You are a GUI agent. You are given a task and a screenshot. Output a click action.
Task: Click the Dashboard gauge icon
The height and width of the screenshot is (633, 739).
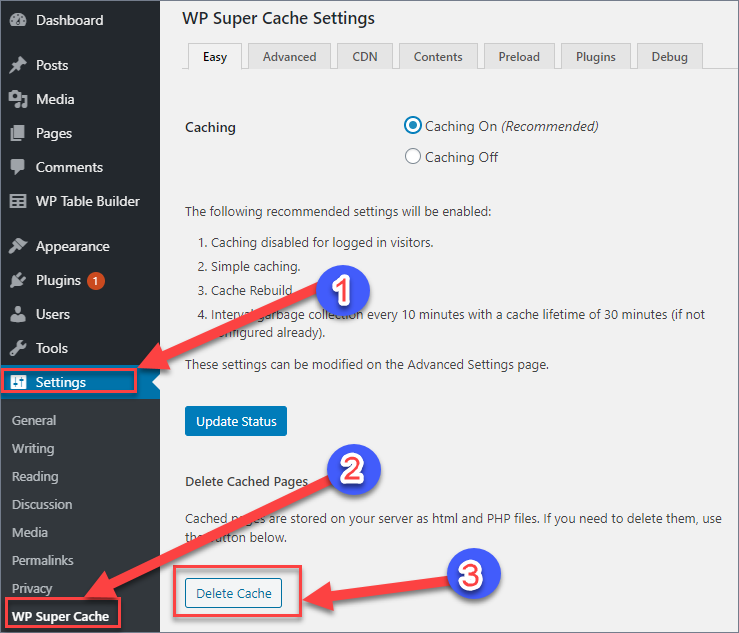point(18,20)
